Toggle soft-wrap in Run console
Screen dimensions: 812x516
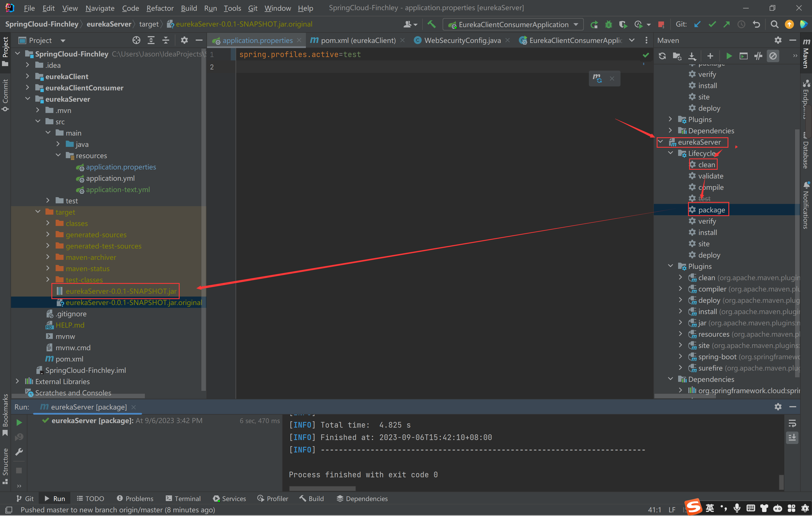click(x=792, y=423)
